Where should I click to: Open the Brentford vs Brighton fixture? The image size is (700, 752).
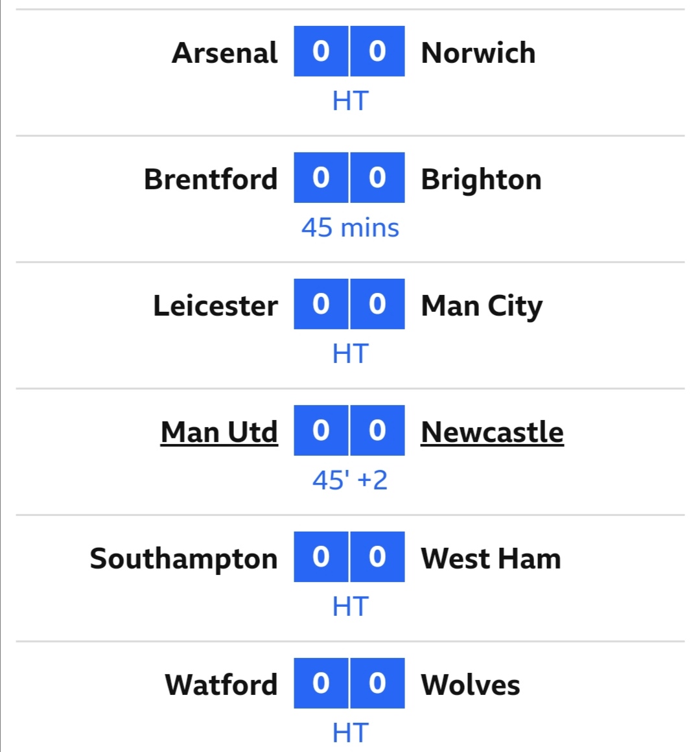click(350, 198)
